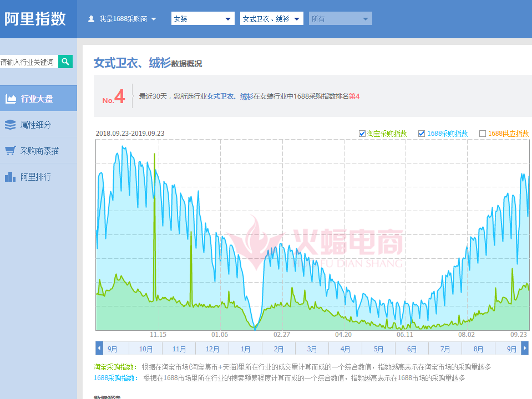Select 8月 on the month timeline

pyautogui.click(x=478, y=349)
